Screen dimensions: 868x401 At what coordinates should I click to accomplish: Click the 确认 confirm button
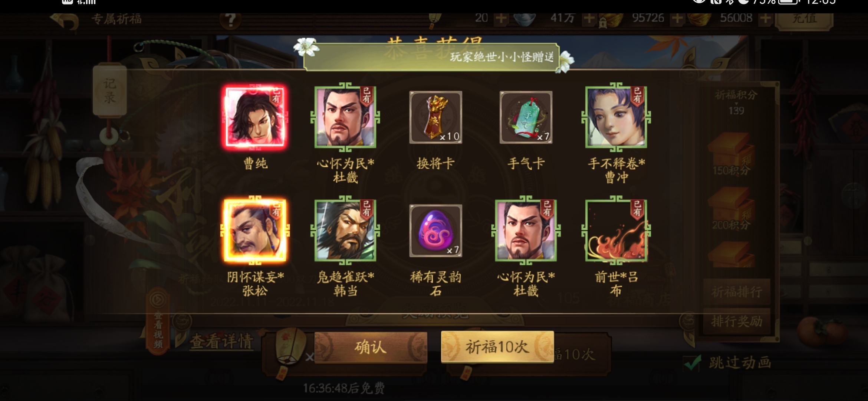pos(371,347)
